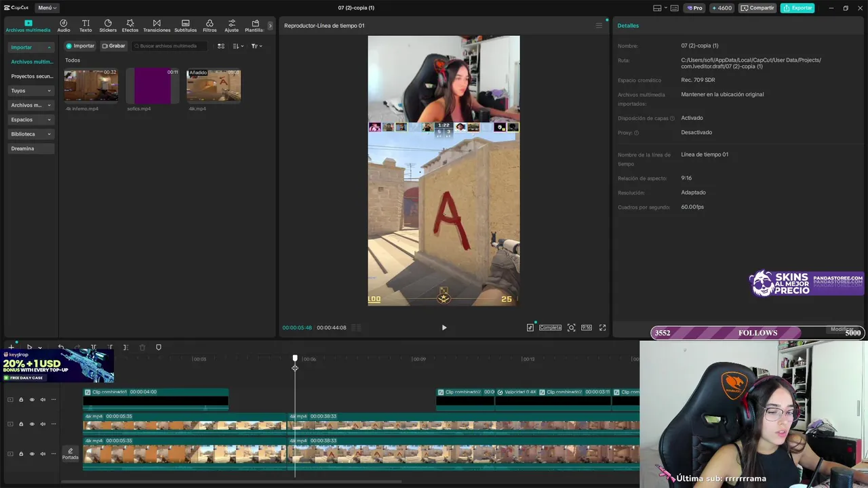Toggle lock on the Clip combinado track
868x488 pixels.
(x=21, y=400)
